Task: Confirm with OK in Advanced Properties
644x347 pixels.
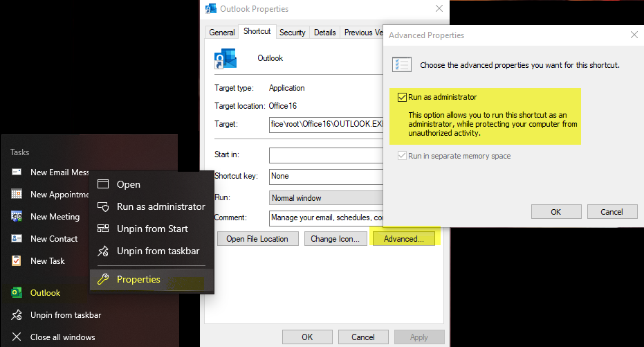Action: [556, 212]
